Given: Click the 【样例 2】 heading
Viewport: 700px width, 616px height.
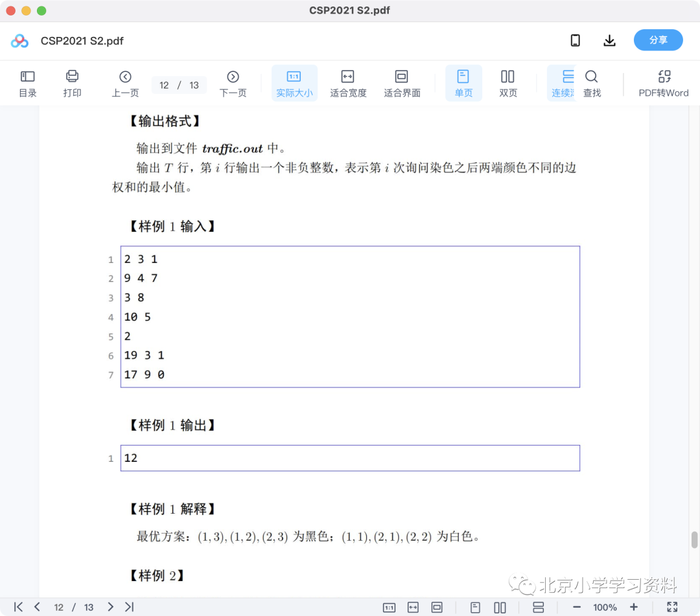Looking at the screenshot, I should point(156,575).
